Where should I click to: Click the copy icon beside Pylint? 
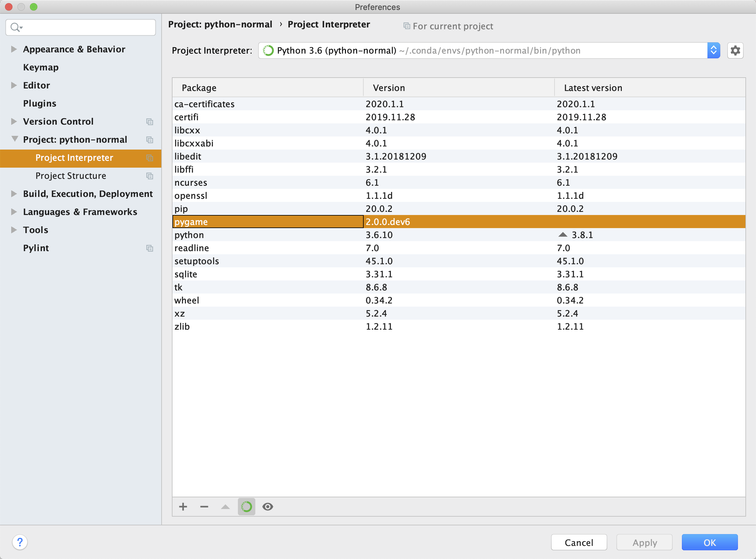pos(149,248)
